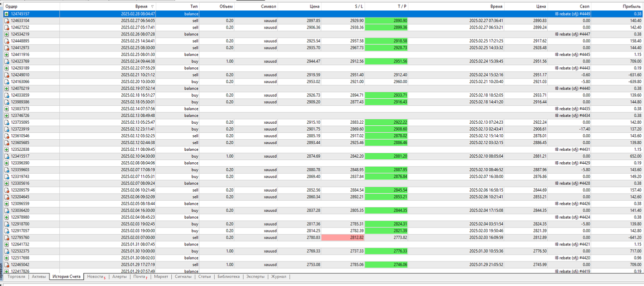This screenshot has width=644, height=286.
Task: Click the close time 2025.02.27 07:36:41
Action: 486,21
